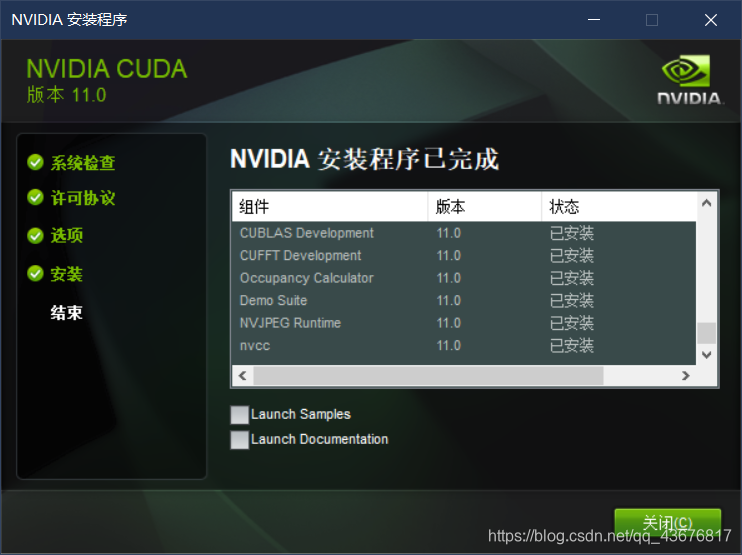The width and height of the screenshot is (742, 555).
Task: Click 已安装 status in the nvcc row
Action: tap(572, 345)
